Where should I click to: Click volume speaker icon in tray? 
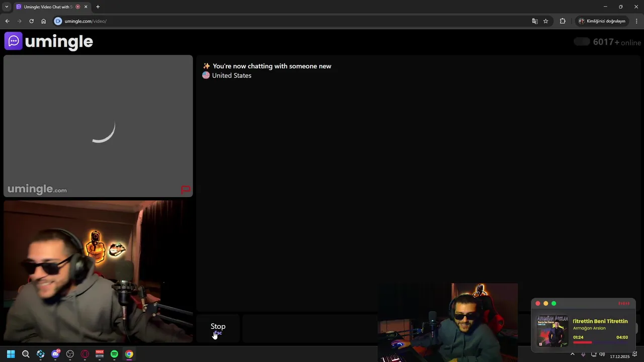(x=602, y=354)
